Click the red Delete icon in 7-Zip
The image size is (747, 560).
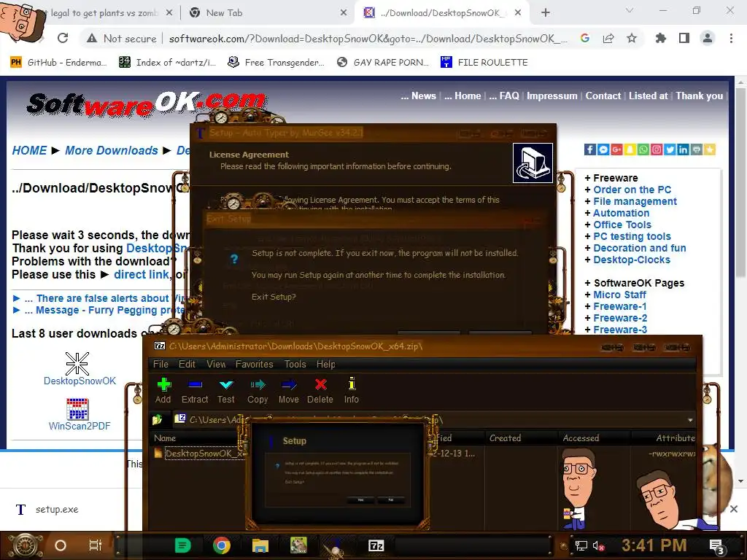coord(320,391)
